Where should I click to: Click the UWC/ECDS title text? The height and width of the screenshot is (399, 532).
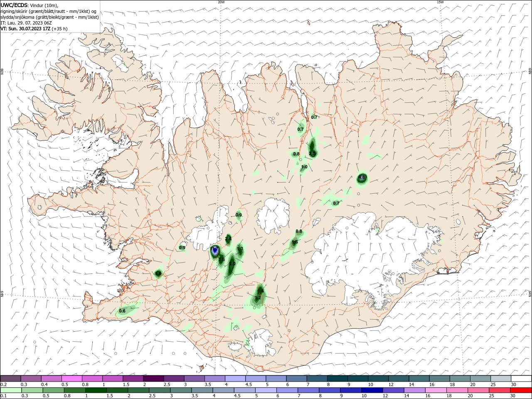pyautogui.click(x=15, y=5)
